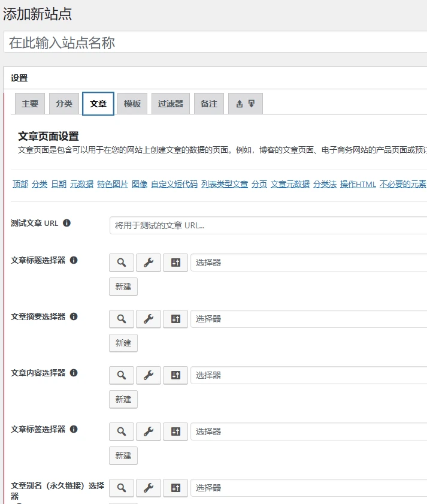Click wrench icon for 文章标签选择器
427x504 pixels.
[149, 431]
